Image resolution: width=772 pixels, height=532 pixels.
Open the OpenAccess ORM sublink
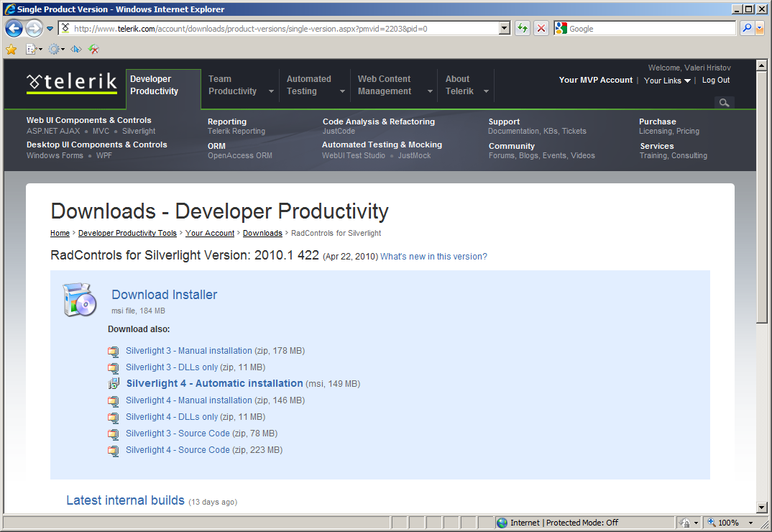(240, 156)
